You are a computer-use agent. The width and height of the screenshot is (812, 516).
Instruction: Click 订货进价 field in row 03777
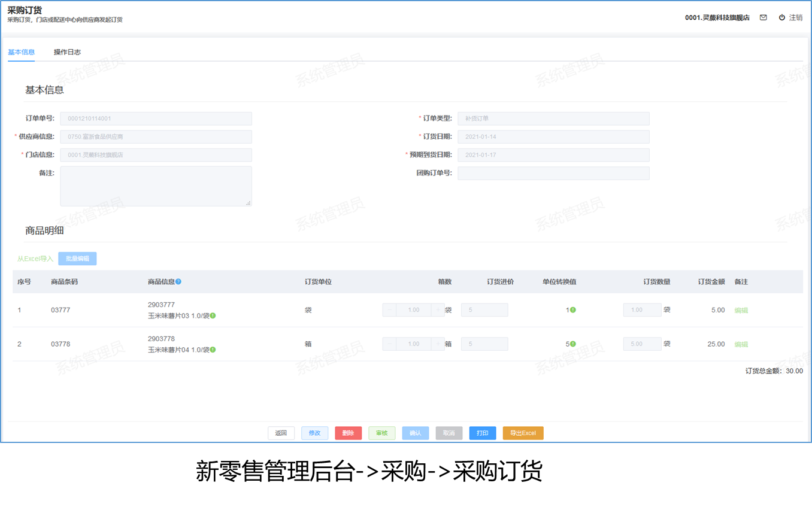pyautogui.click(x=484, y=310)
